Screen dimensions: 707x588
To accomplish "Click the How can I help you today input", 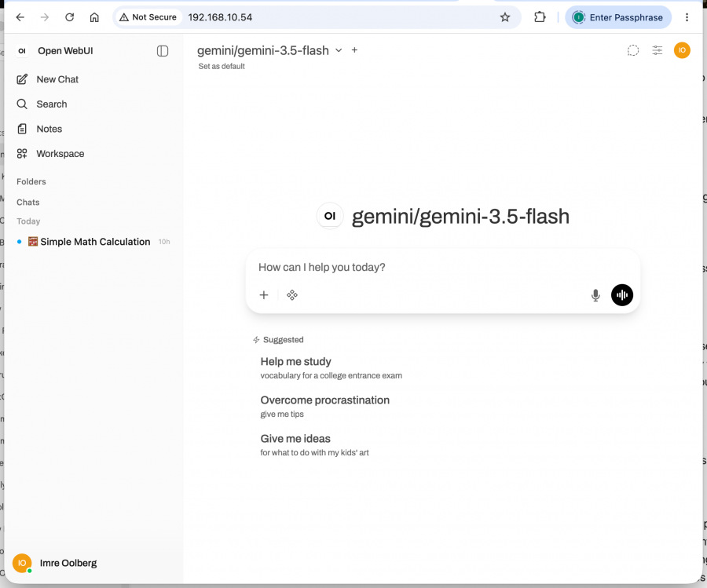I will point(443,267).
